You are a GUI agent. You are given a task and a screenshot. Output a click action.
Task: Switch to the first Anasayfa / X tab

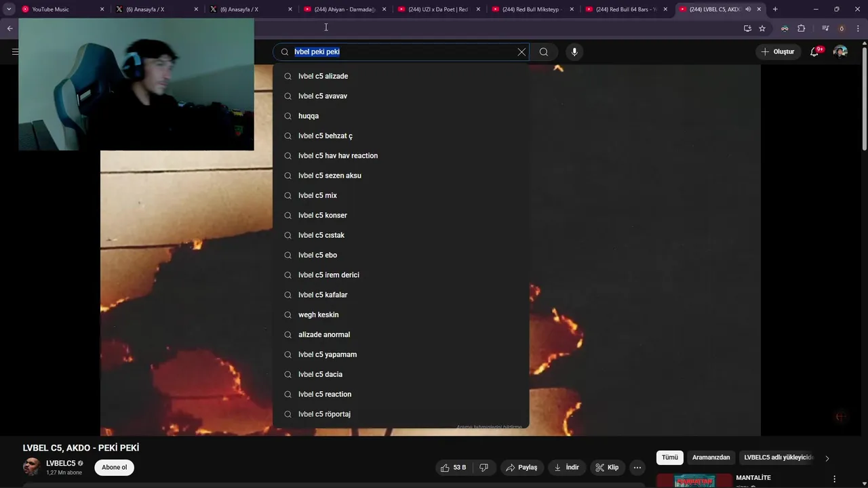[x=157, y=9]
